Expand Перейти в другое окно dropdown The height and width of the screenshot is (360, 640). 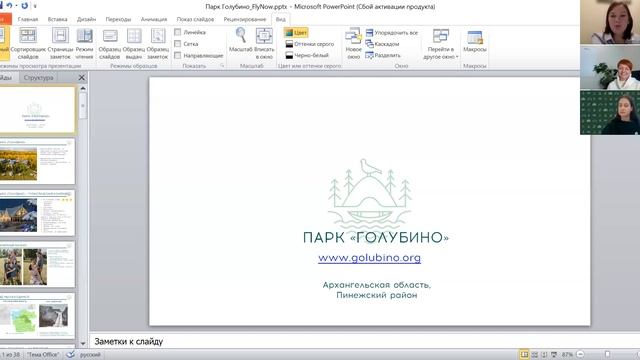coord(441,44)
